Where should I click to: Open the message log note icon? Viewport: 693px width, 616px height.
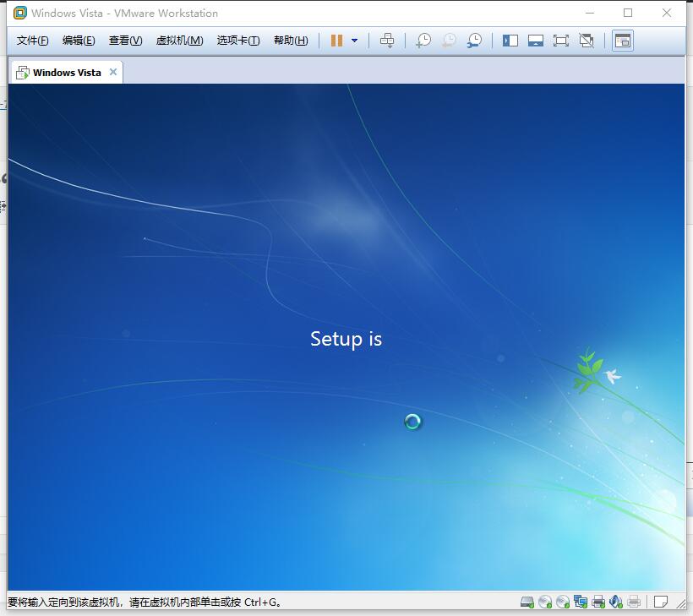[x=661, y=602]
